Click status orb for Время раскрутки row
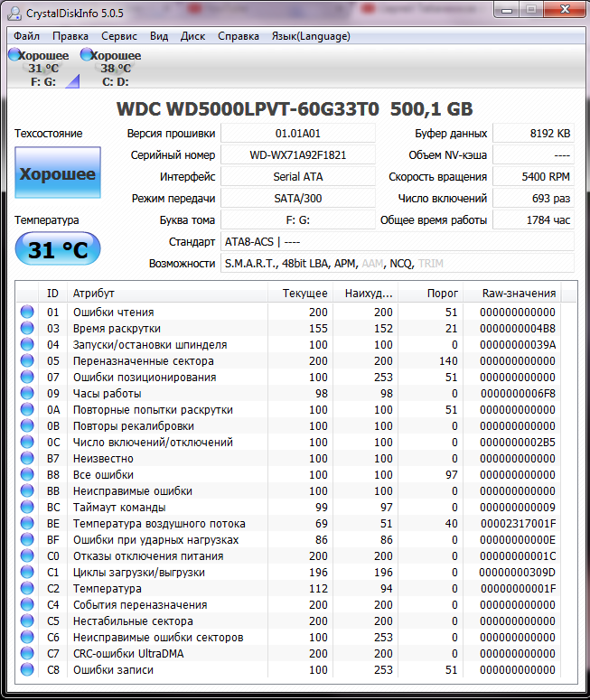Screen dimensions: 590x700 pyautogui.click(x=27, y=328)
